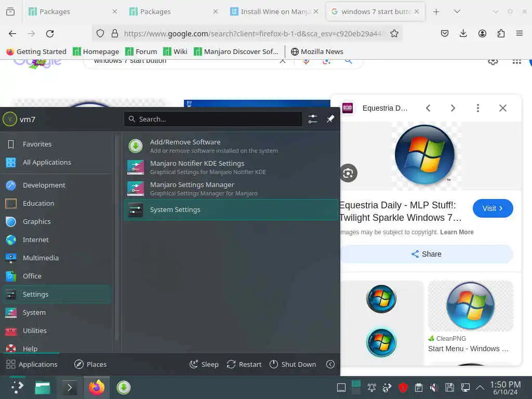Switch to Install Wine on Manjaro tab
The image size is (532, 399).
tap(274, 11)
